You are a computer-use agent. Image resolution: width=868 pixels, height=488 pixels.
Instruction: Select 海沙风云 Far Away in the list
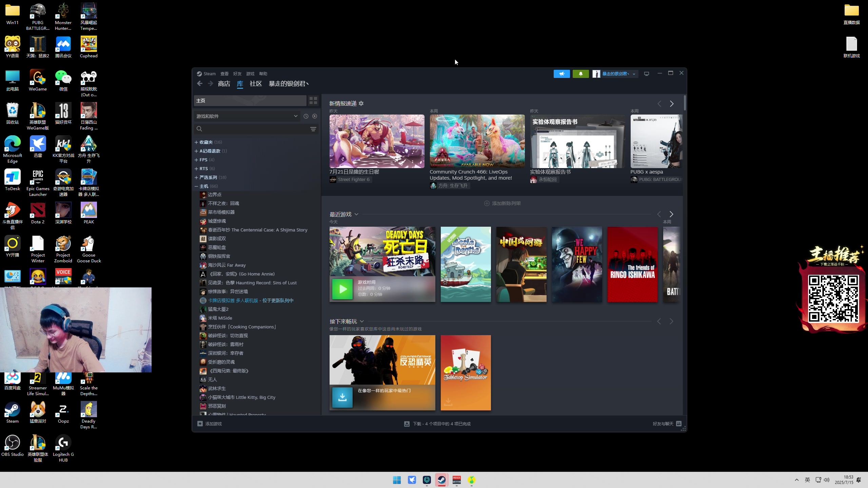pos(226,265)
